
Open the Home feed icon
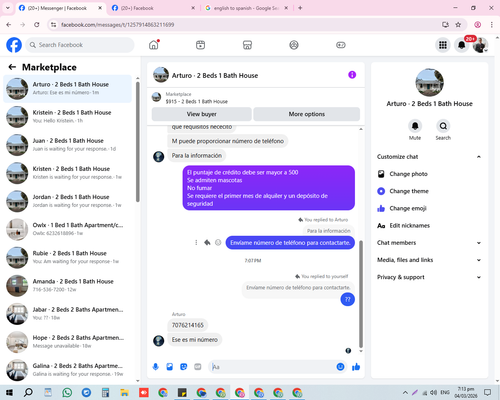click(x=154, y=45)
